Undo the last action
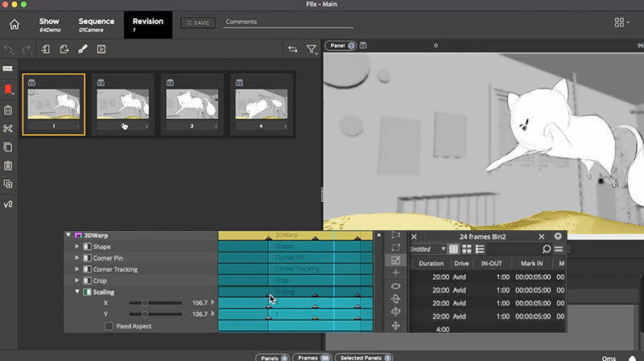This screenshot has height=361, width=644. point(9,50)
